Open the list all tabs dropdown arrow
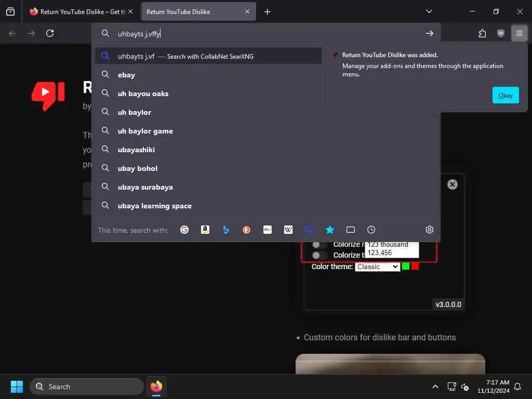The height and width of the screenshot is (399, 532). pyautogui.click(x=429, y=11)
